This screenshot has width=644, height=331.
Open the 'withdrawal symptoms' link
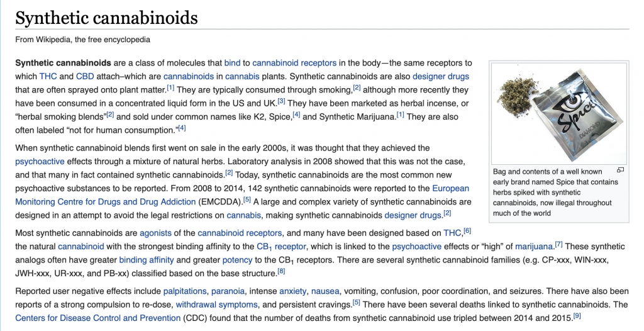217,305
